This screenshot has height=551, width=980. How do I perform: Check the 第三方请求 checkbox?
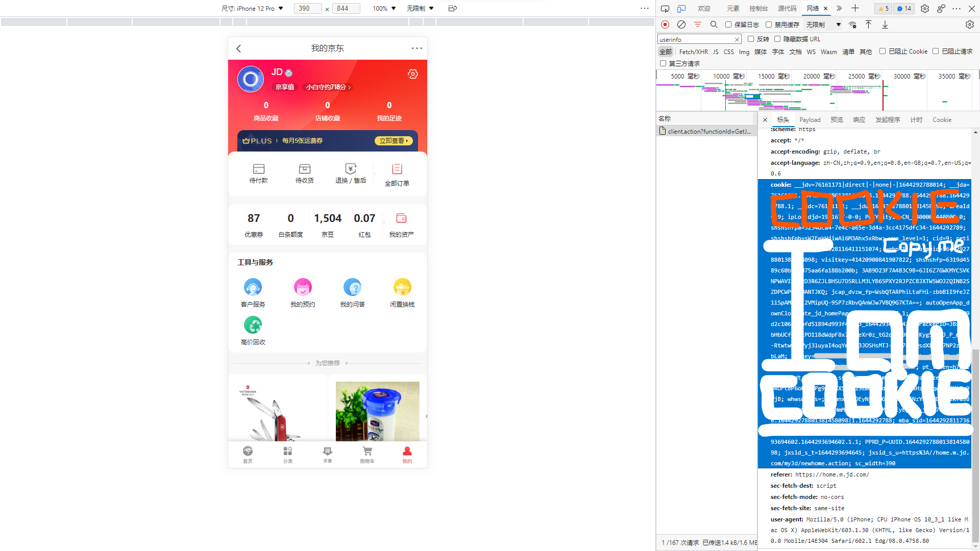663,63
